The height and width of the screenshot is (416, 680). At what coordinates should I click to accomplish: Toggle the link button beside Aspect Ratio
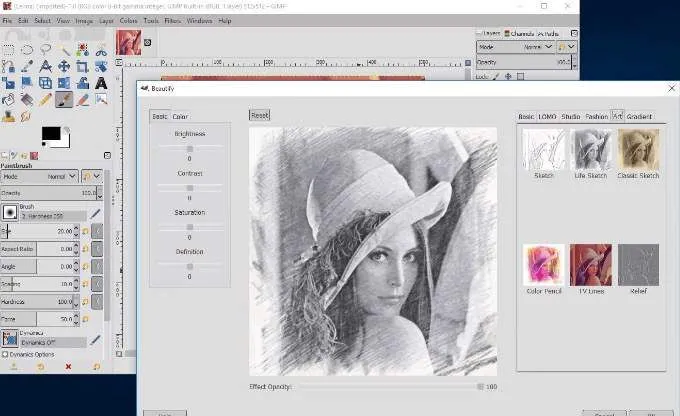tap(97, 249)
